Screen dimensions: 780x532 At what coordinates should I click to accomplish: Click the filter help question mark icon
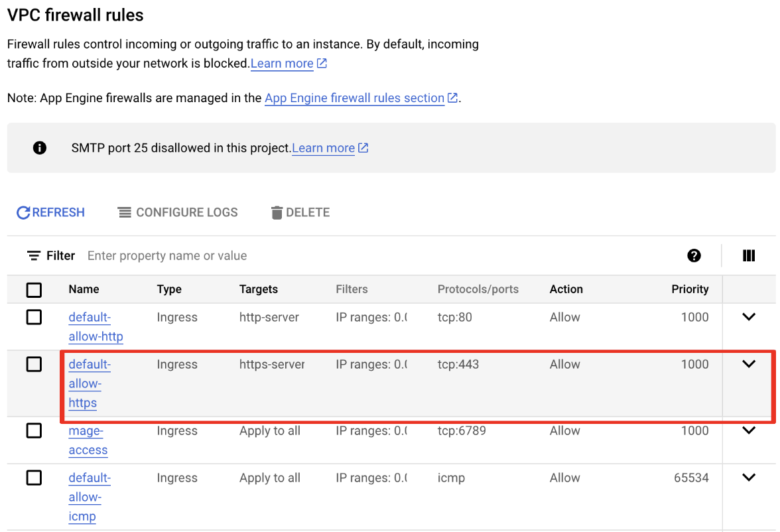point(694,256)
